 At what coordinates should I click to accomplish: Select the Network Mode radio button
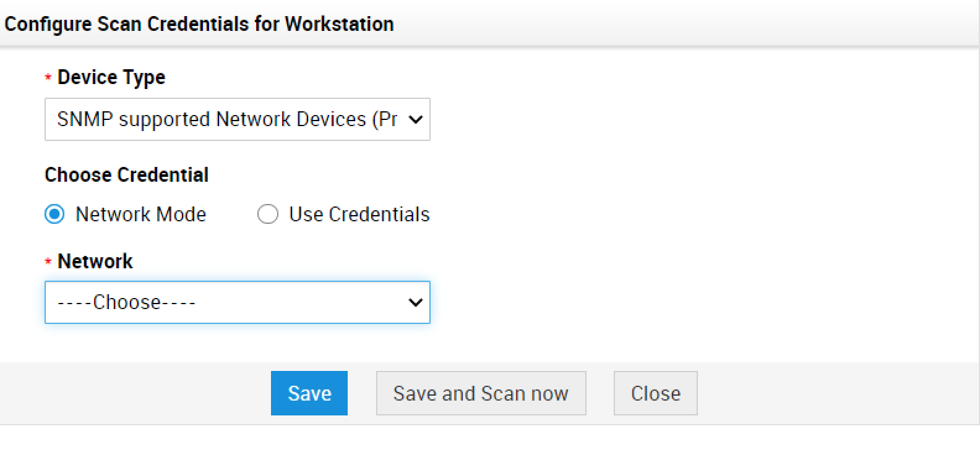point(54,215)
